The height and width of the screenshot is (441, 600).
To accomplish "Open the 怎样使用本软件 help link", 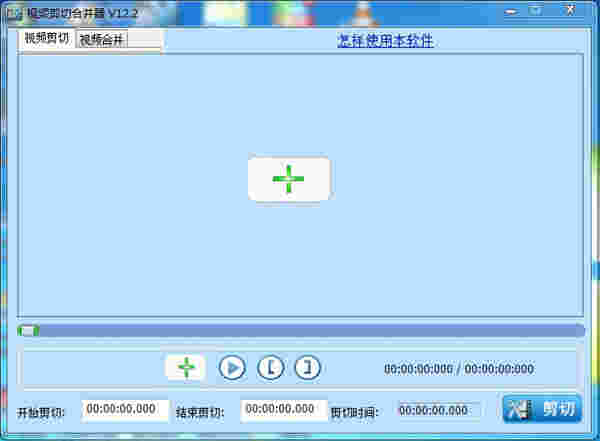I will [x=385, y=41].
